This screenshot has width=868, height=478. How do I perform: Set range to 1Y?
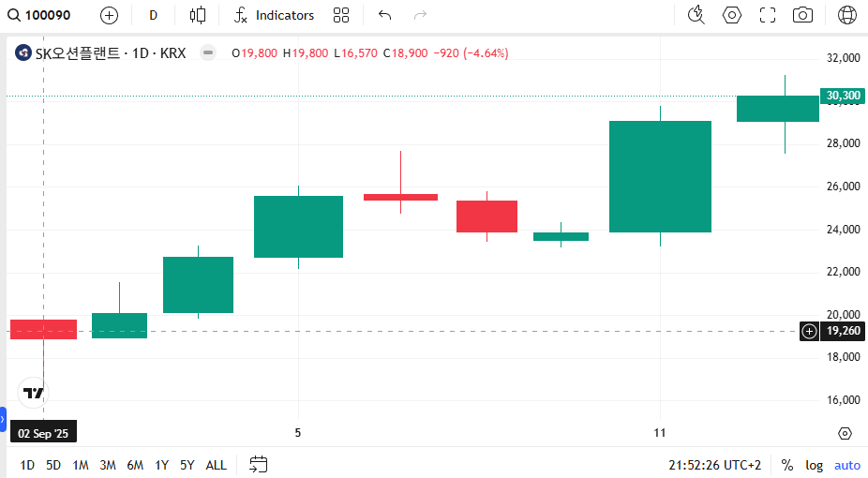point(161,465)
